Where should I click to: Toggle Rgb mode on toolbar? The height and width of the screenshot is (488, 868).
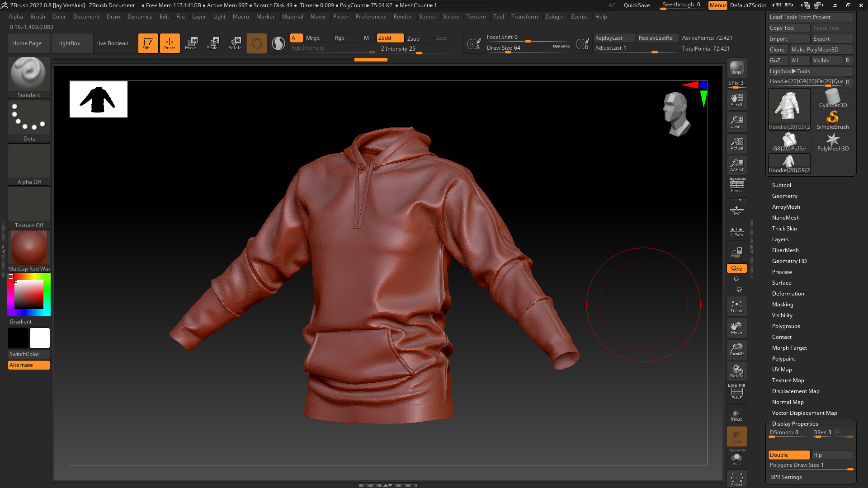pos(339,38)
